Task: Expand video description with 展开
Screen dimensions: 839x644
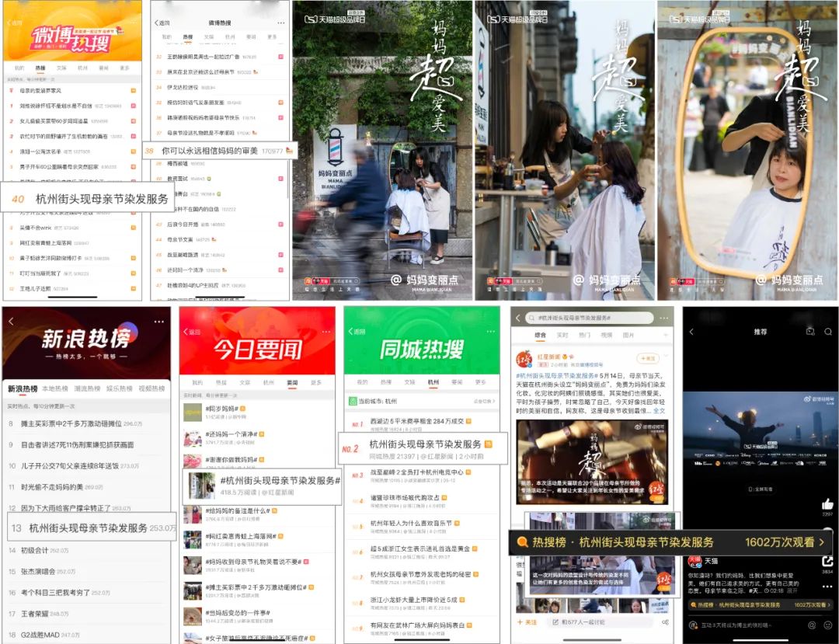Action: 792,590
